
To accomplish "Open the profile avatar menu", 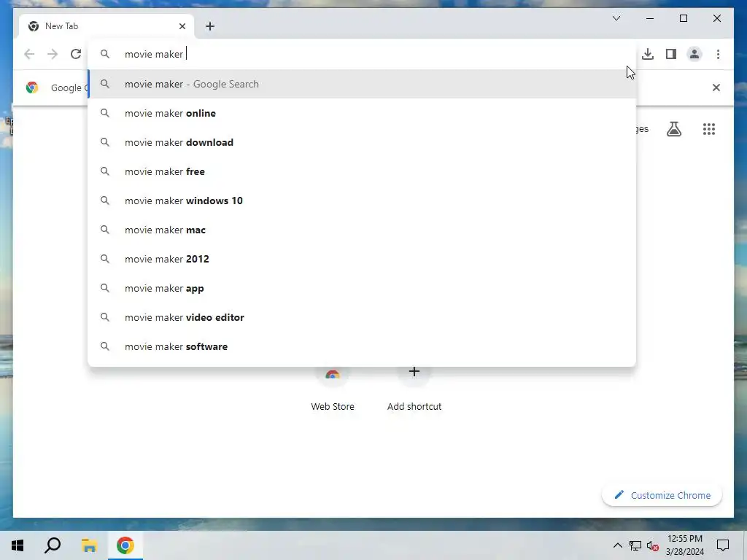I will click(x=694, y=54).
